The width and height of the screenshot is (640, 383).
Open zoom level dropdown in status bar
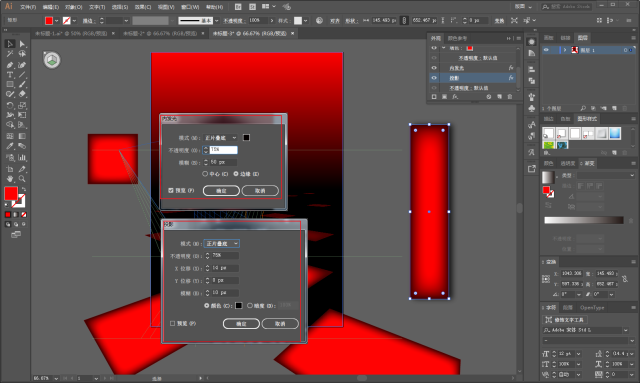[x=56, y=379]
